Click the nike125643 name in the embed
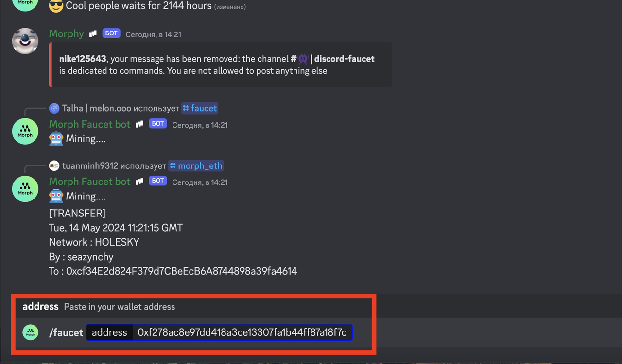622x364 pixels. tap(83, 59)
